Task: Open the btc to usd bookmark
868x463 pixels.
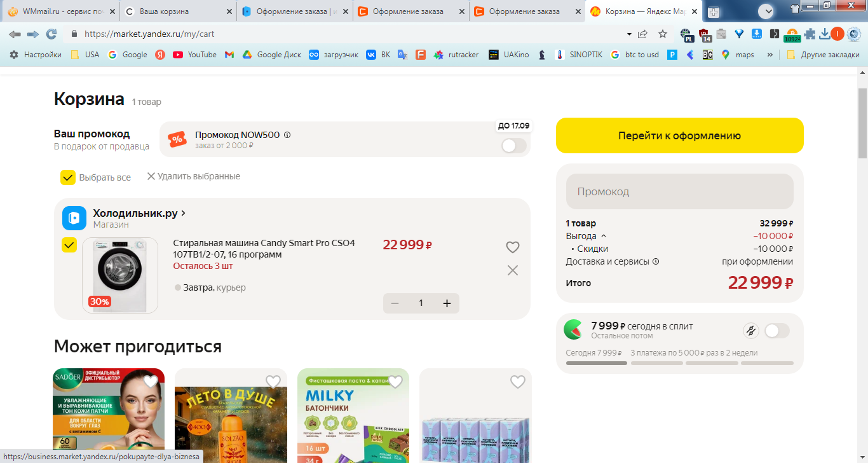Action: [634, 55]
